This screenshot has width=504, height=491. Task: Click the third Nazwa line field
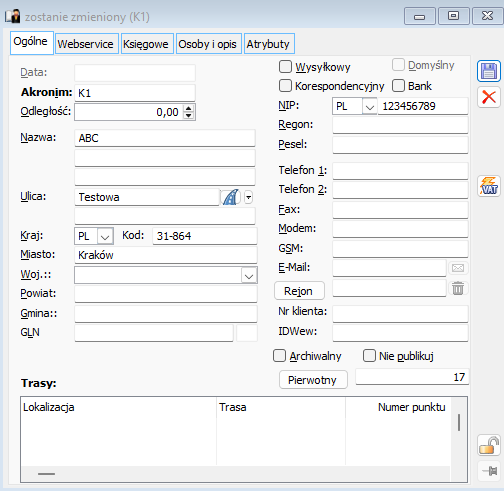click(165, 177)
